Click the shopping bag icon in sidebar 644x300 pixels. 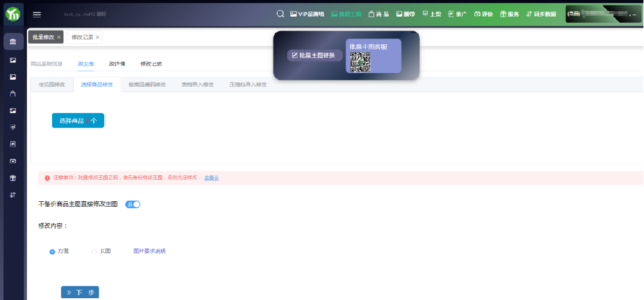click(13, 94)
